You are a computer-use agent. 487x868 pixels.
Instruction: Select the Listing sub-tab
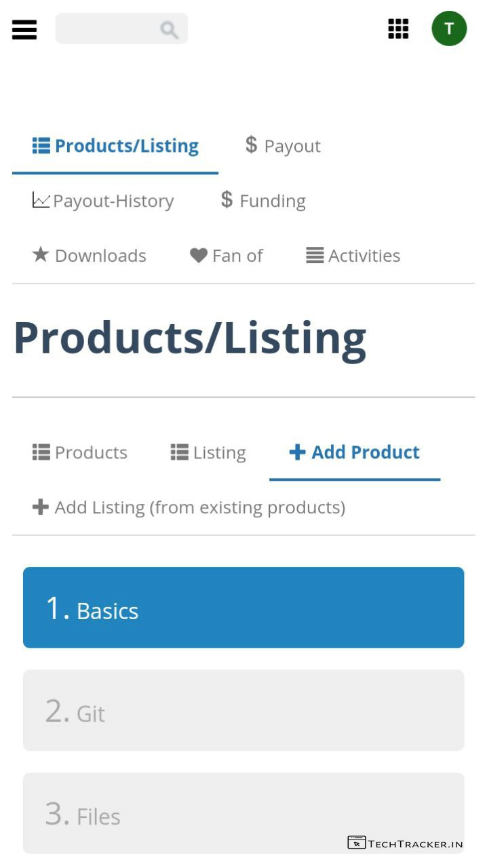208,452
